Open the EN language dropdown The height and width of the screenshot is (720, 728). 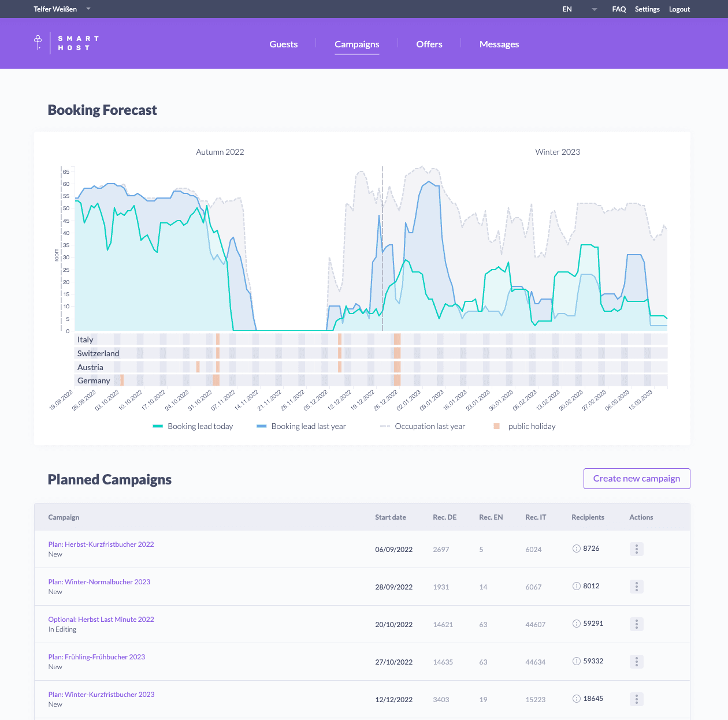594,9
